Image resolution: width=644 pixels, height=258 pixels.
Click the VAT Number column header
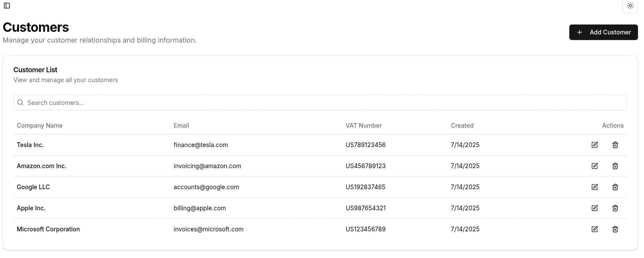364,125
